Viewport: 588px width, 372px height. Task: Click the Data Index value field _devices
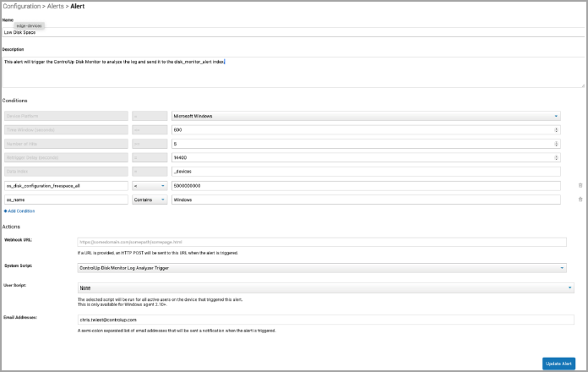[x=366, y=172]
